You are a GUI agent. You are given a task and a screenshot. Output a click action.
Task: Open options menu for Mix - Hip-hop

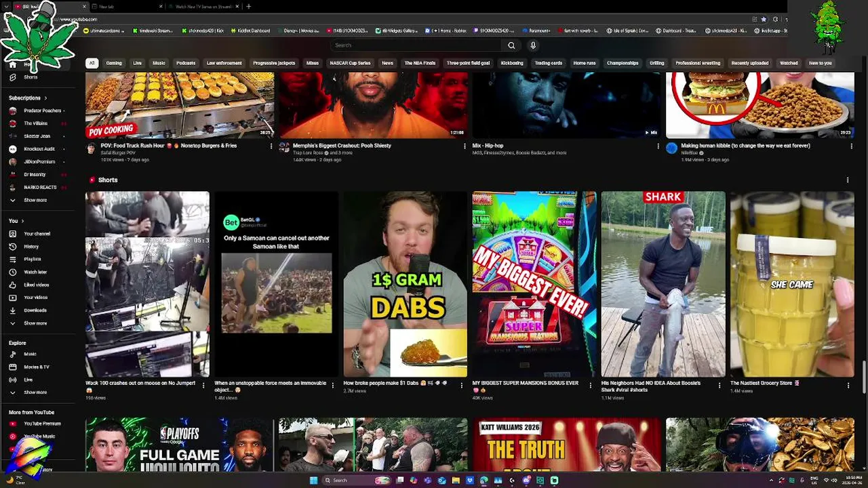coord(658,146)
